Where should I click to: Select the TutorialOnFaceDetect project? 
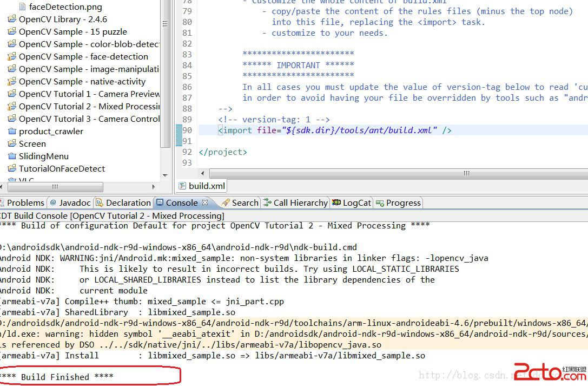coord(62,168)
